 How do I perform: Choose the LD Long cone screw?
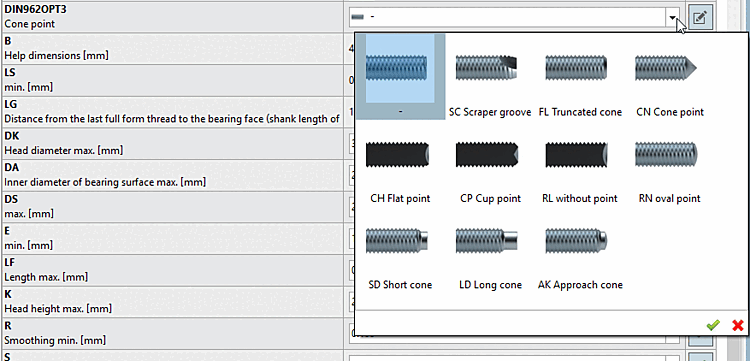click(486, 241)
